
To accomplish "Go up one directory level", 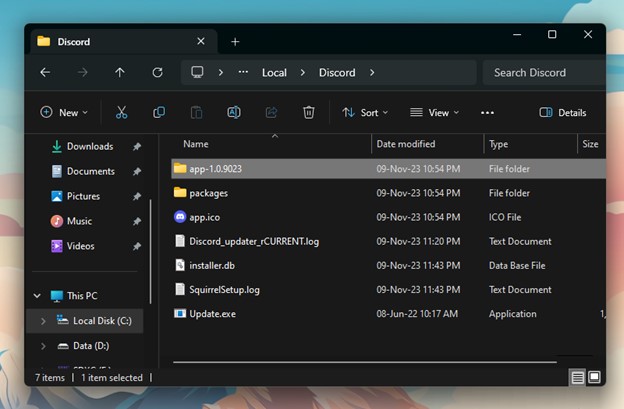I will coord(120,73).
